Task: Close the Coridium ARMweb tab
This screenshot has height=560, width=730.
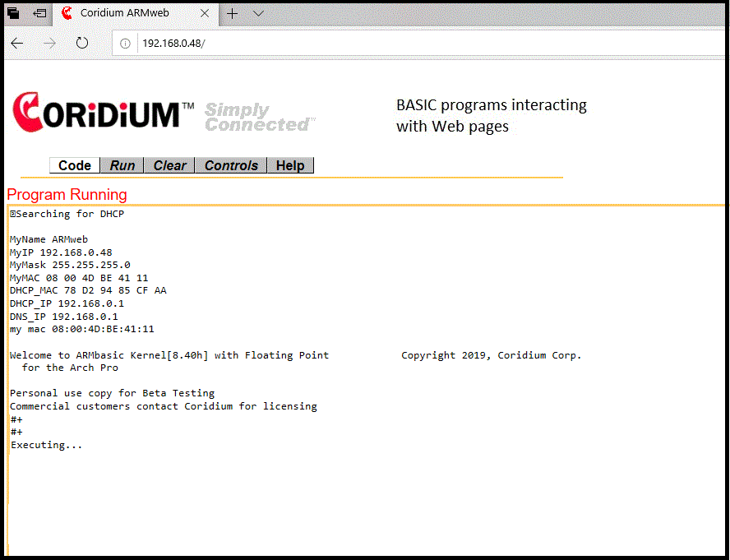Action: click(205, 13)
